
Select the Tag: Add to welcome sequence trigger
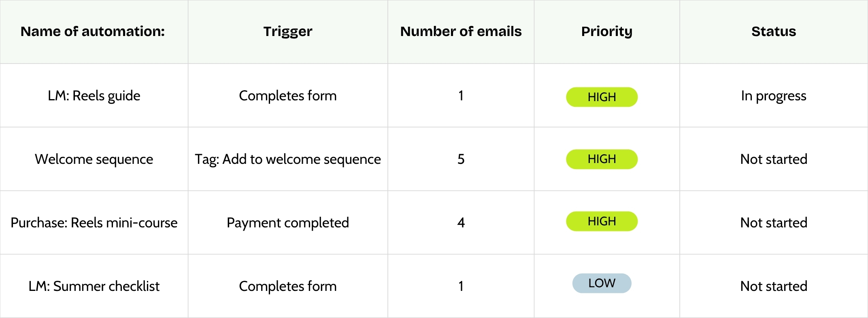tap(288, 159)
